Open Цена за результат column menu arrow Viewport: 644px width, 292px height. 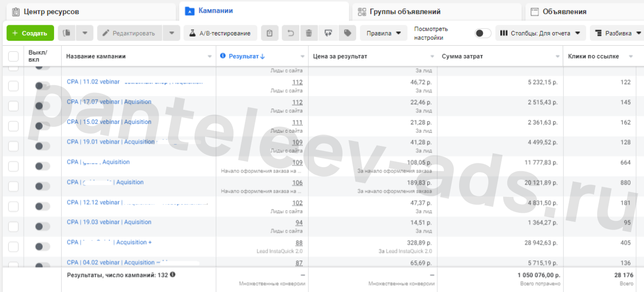coord(433,56)
